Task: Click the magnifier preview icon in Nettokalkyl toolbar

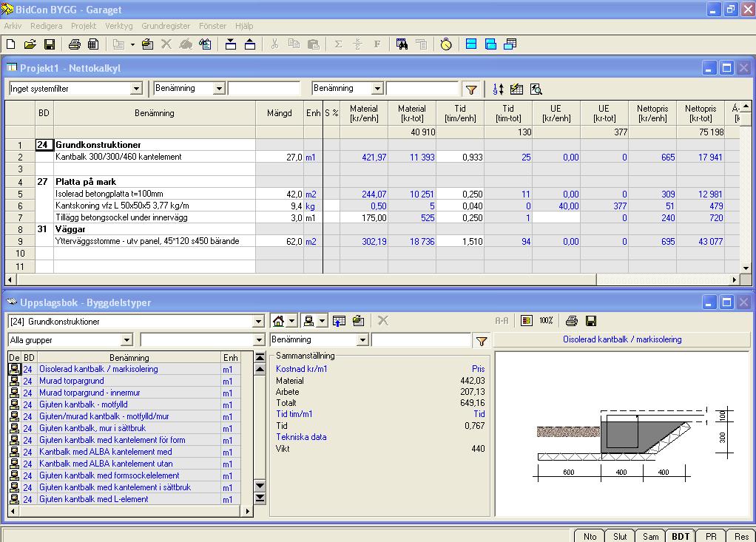Action: [x=536, y=89]
